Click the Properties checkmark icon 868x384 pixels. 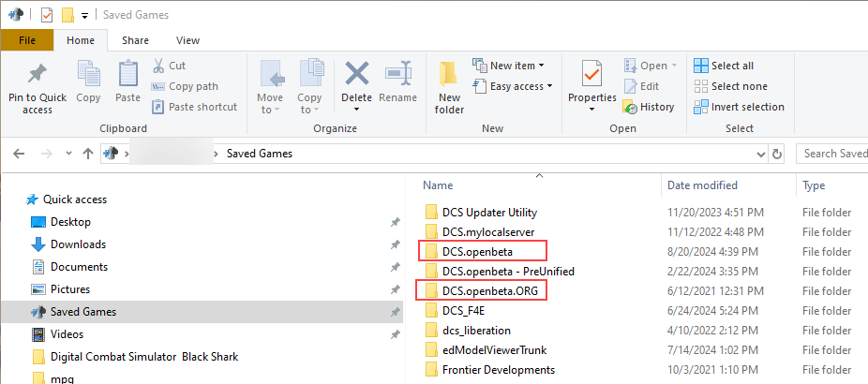591,74
